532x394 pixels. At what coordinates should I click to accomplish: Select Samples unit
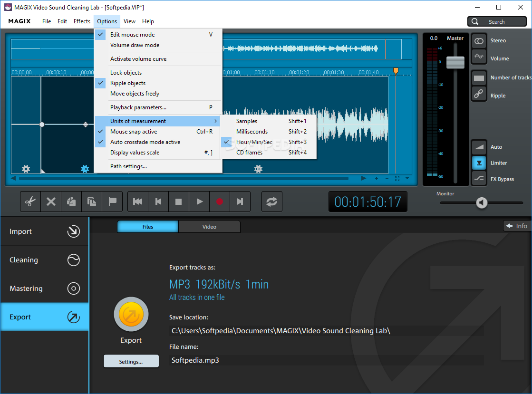point(268,121)
